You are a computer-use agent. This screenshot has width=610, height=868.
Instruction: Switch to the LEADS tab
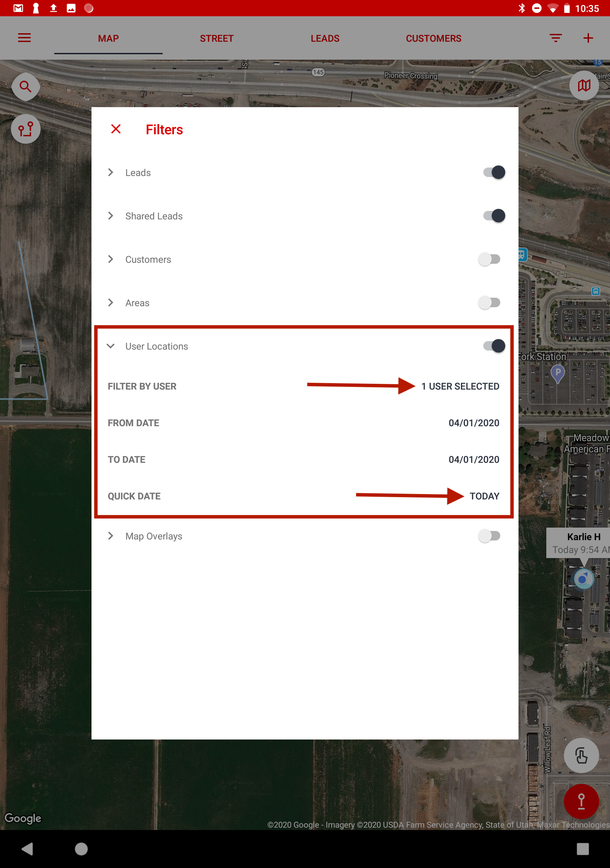click(x=325, y=38)
